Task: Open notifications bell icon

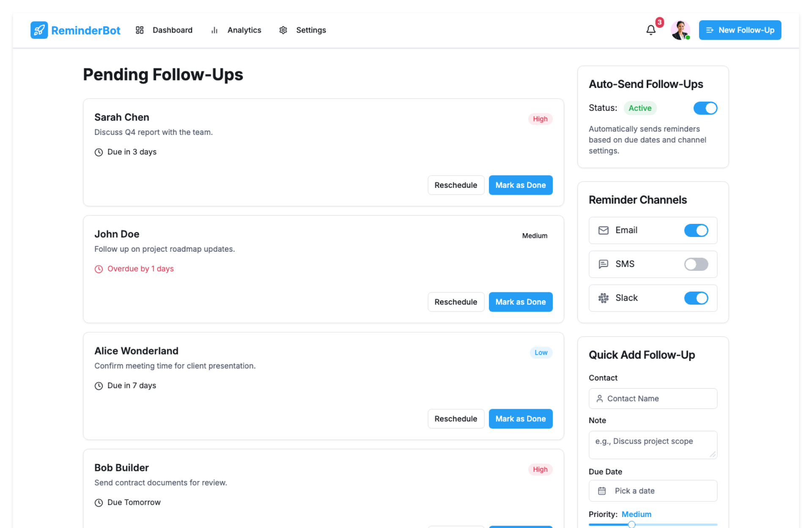Action: pos(650,30)
